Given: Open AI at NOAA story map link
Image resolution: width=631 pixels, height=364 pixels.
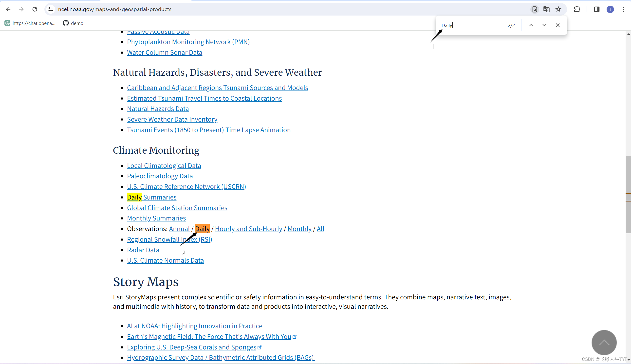Looking at the screenshot, I should pyautogui.click(x=194, y=326).
